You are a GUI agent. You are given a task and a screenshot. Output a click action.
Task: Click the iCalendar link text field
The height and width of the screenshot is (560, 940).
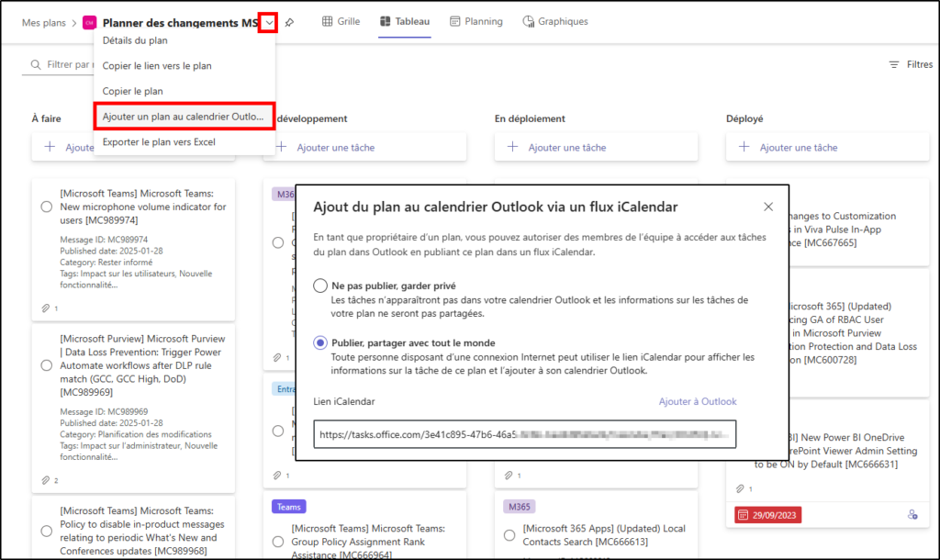coord(524,435)
